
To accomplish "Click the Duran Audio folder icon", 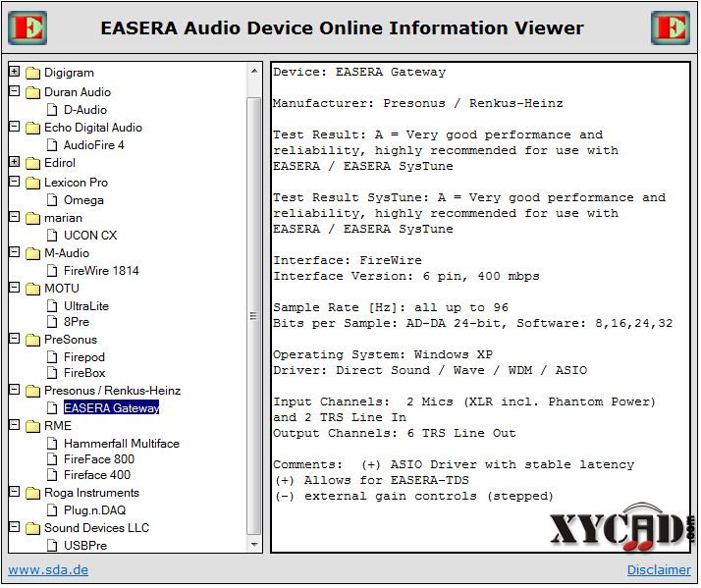I will (x=32, y=92).
